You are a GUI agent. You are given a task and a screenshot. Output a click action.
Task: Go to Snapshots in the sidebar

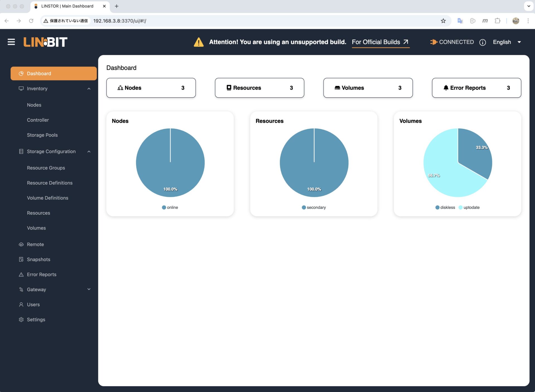click(38, 259)
